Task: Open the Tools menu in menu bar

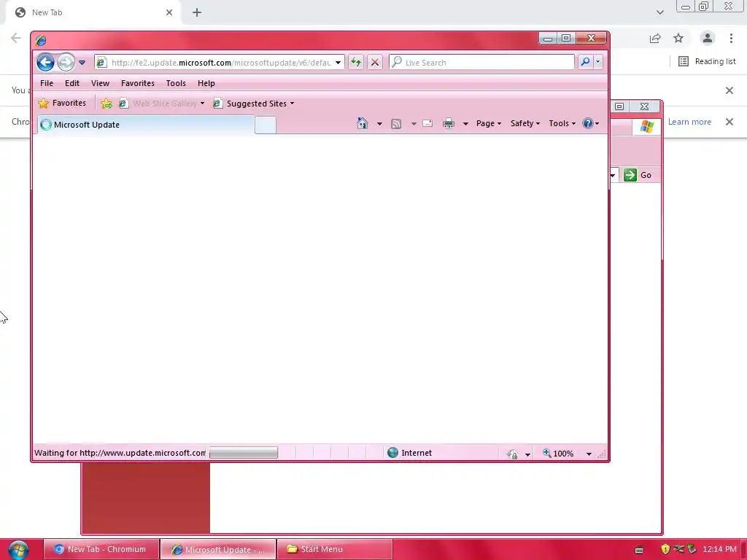Action: click(x=176, y=83)
